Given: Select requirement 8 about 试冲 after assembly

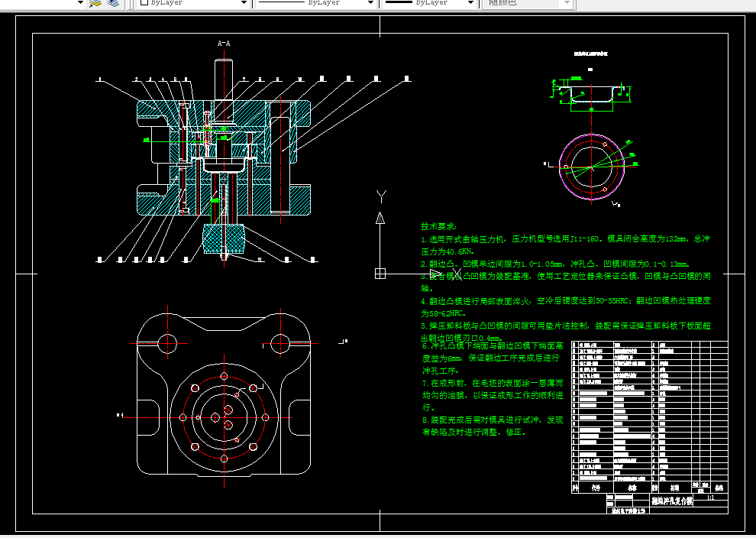Looking at the screenshot, I should click(493, 426).
